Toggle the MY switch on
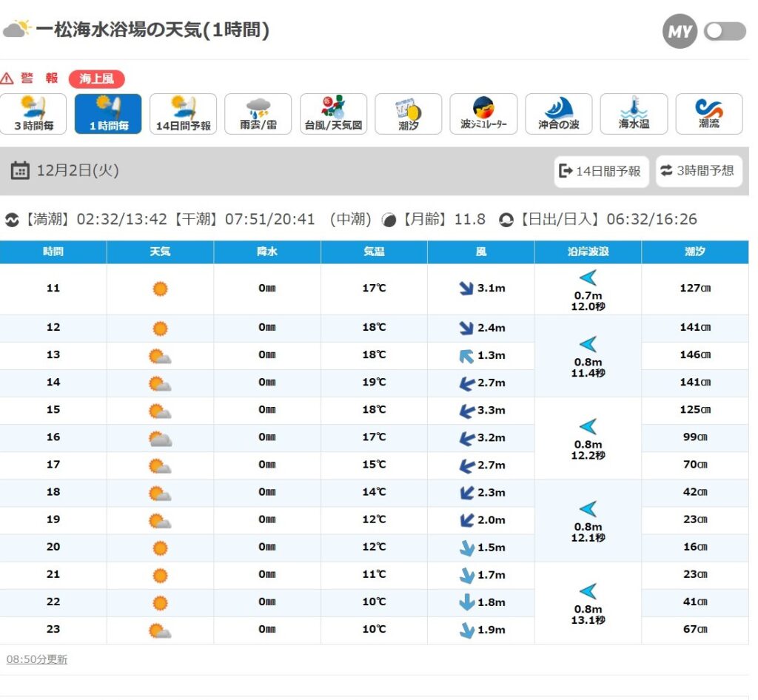This screenshot has width=758, height=700. [x=725, y=31]
